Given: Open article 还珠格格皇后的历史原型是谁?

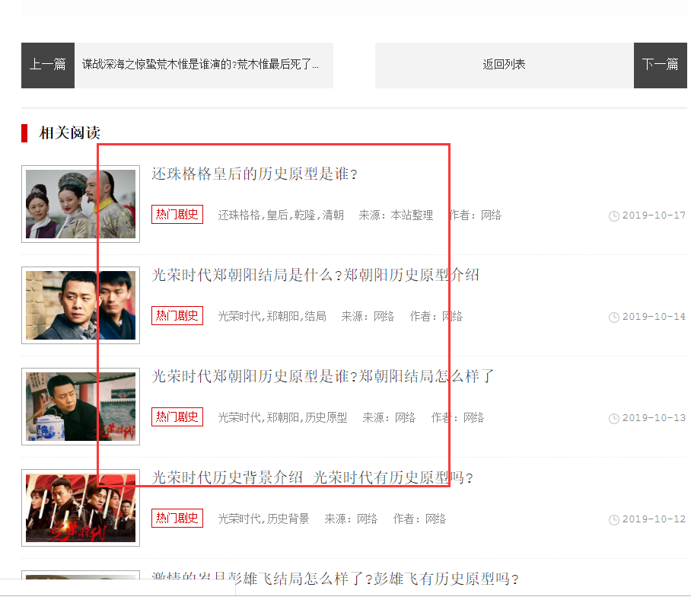Looking at the screenshot, I should [254, 174].
